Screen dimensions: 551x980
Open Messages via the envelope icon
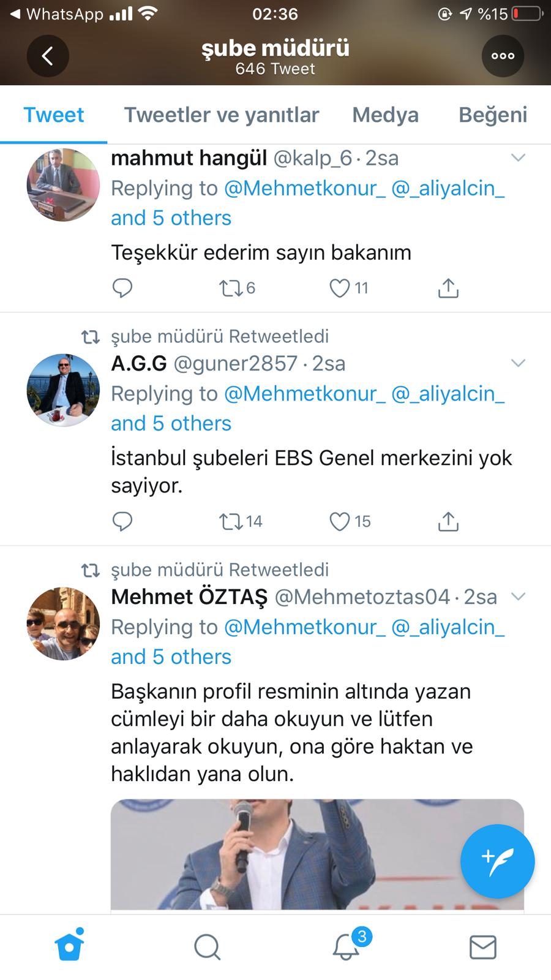click(482, 947)
